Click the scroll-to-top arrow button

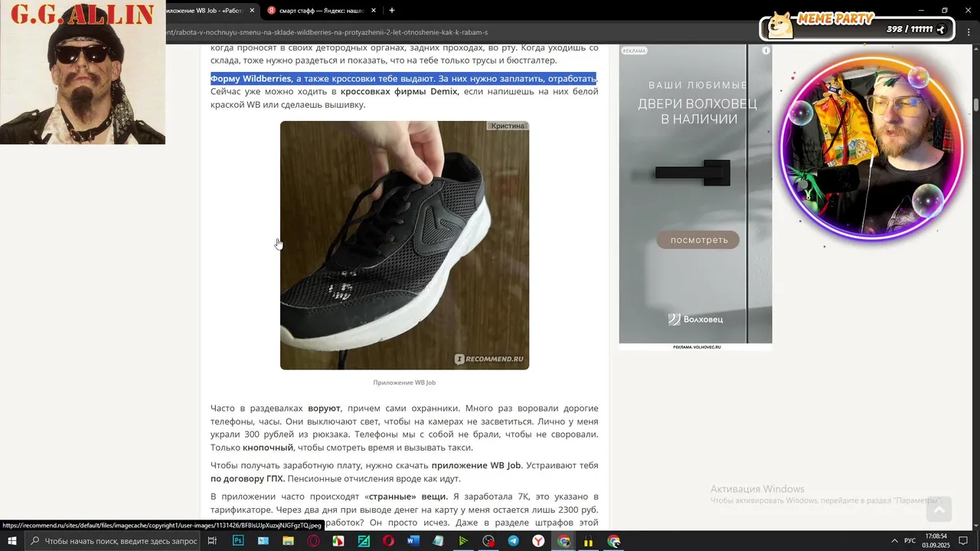939,508
